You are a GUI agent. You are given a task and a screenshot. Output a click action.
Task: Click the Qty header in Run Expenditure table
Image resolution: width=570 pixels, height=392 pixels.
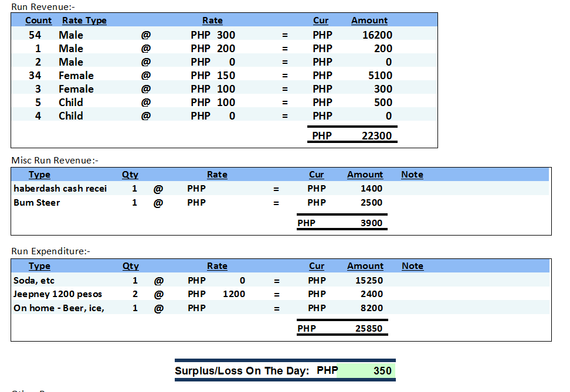click(130, 266)
